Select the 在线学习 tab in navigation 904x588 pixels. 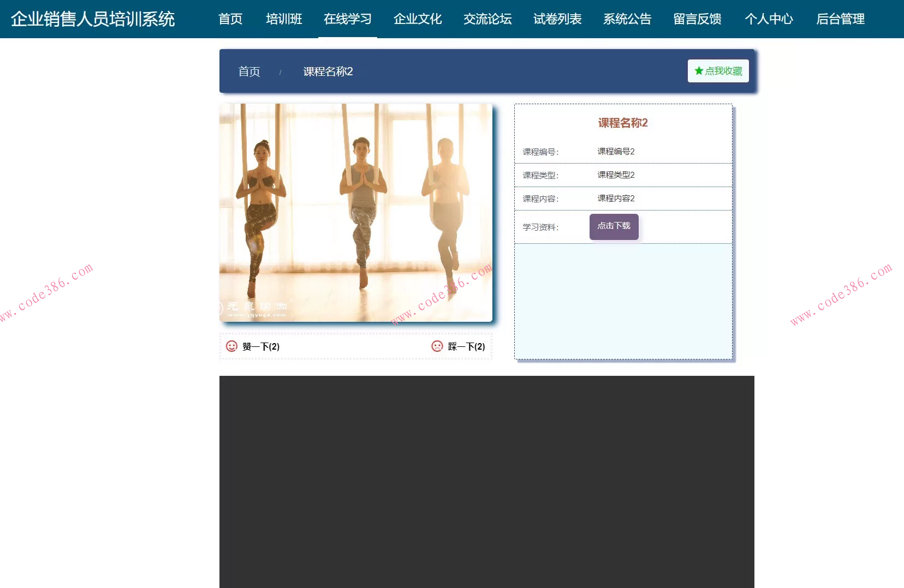[x=348, y=19]
